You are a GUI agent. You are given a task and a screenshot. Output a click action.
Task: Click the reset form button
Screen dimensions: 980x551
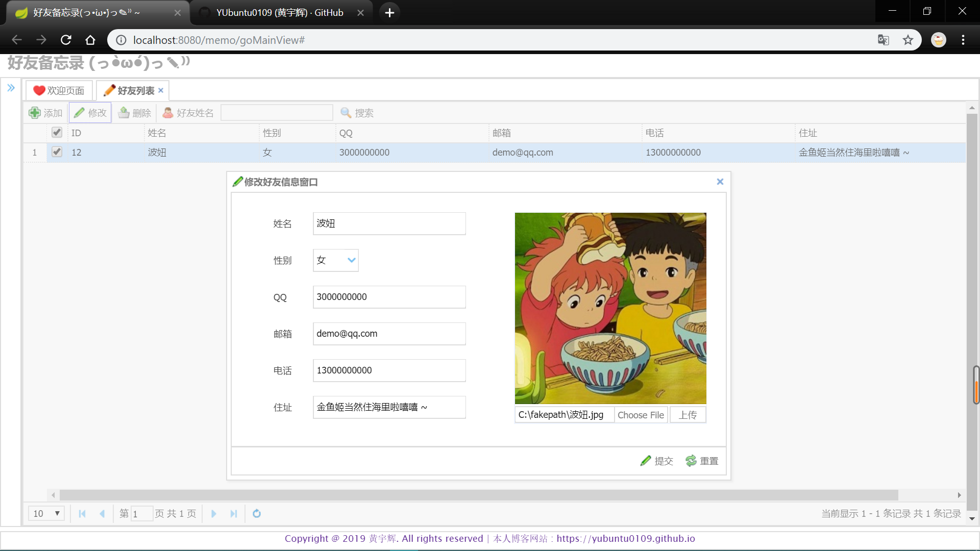coord(702,461)
